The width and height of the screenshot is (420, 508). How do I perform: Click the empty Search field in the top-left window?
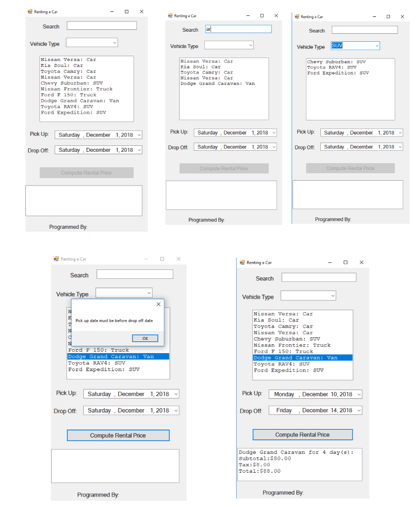click(x=101, y=25)
